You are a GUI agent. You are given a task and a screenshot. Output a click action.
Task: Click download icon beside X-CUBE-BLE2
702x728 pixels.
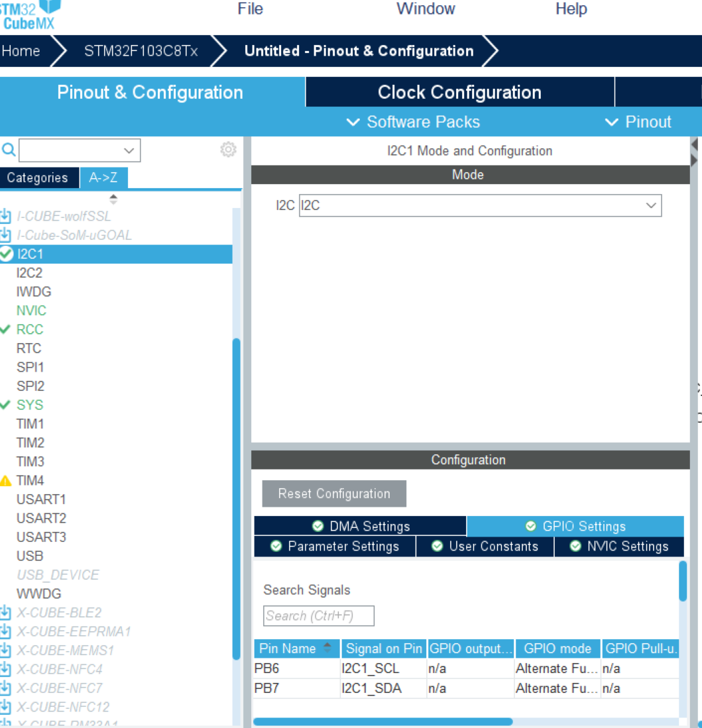tap(5, 612)
